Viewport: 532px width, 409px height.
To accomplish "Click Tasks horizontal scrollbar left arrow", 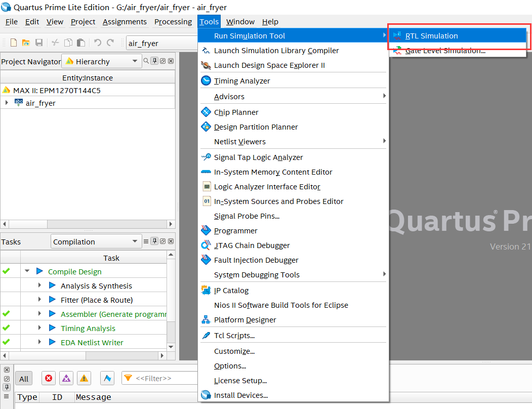I will [5, 355].
